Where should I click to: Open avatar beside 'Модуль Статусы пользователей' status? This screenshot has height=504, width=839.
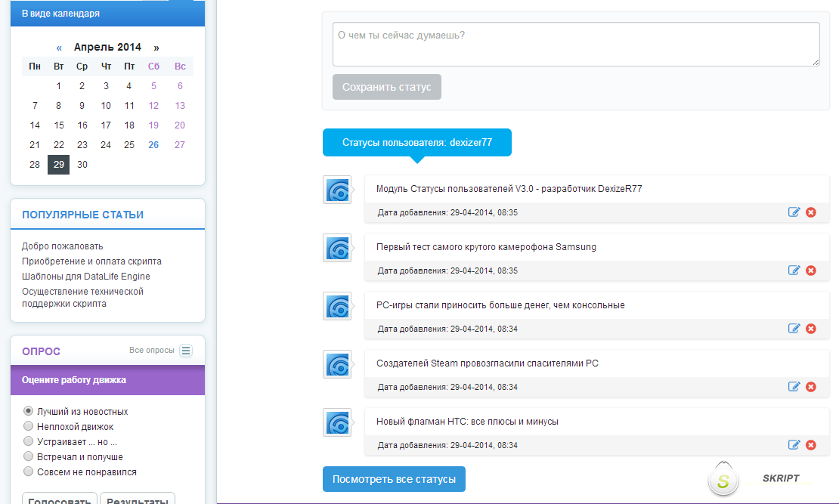pyautogui.click(x=337, y=190)
